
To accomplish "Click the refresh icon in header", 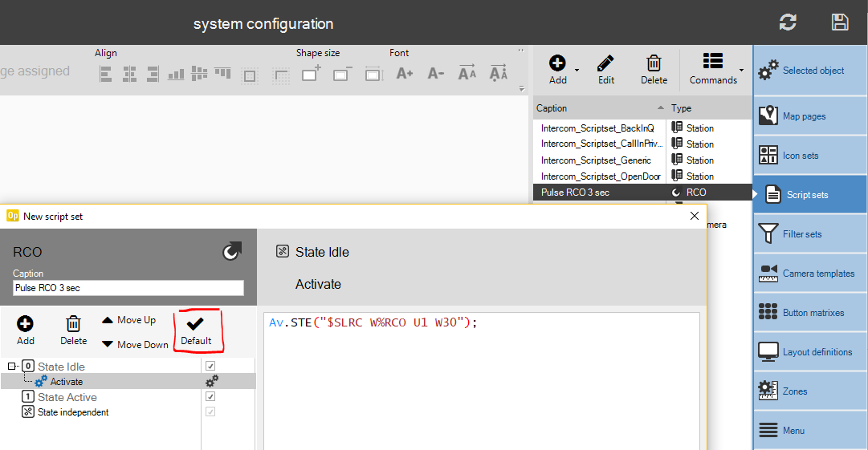I will 788,22.
